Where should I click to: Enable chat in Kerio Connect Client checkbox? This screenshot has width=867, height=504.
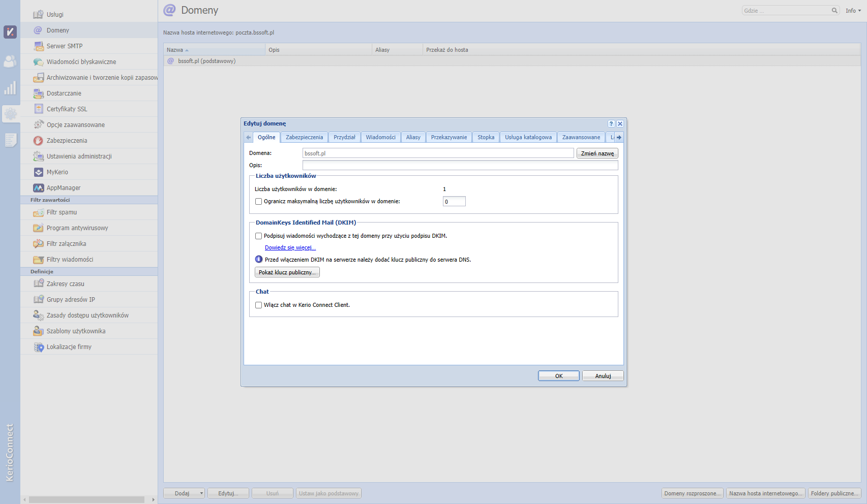click(x=258, y=305)
